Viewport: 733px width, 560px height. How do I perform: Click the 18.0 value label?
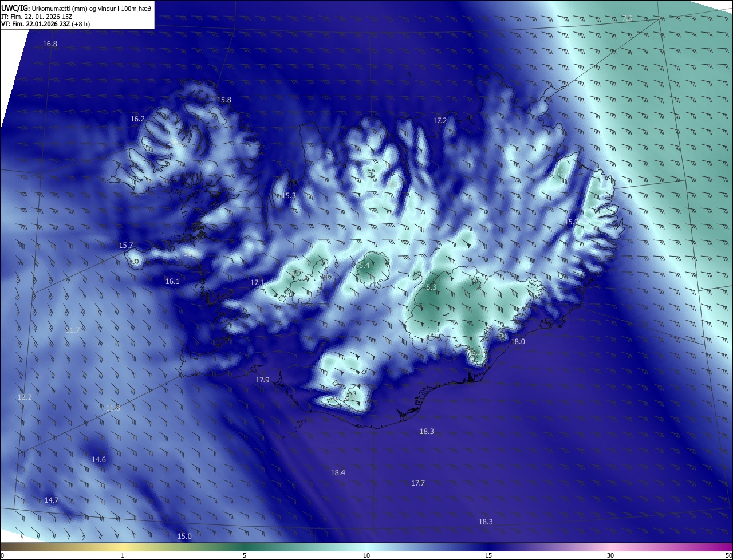point(518,342)
